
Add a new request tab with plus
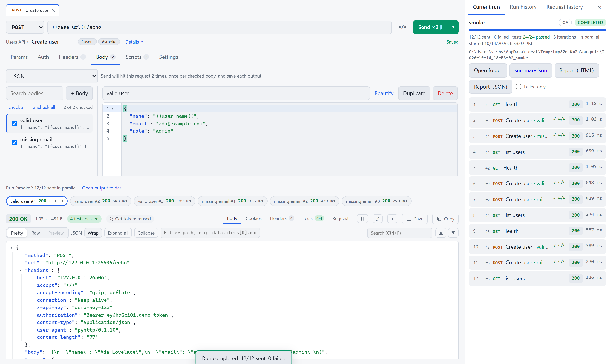[x=66, y=12]
